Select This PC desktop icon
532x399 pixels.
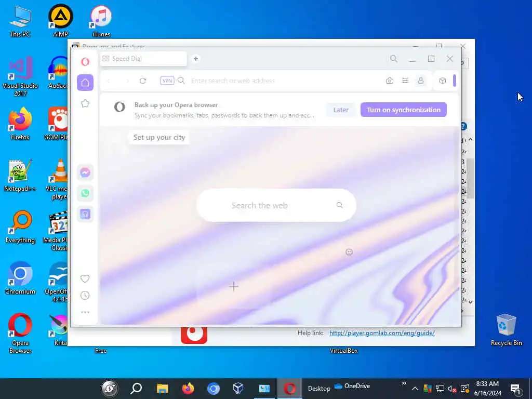(x=20, y=21)
